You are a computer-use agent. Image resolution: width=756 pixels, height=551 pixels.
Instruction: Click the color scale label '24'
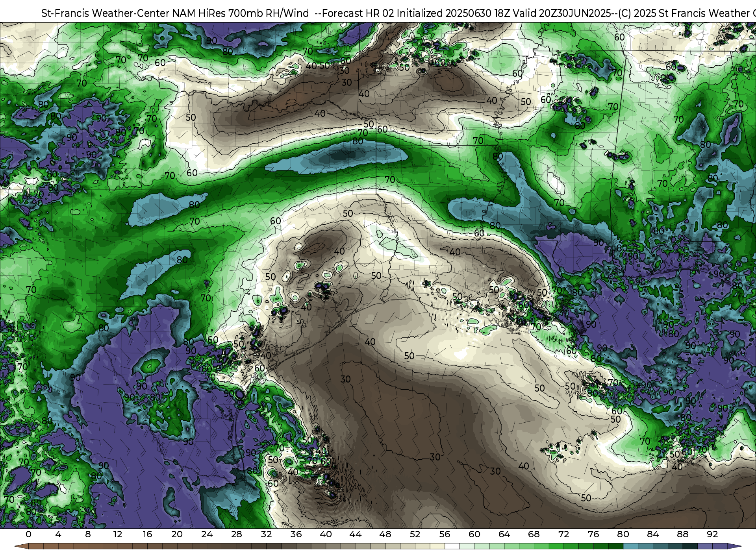click(x=207, y=534)
